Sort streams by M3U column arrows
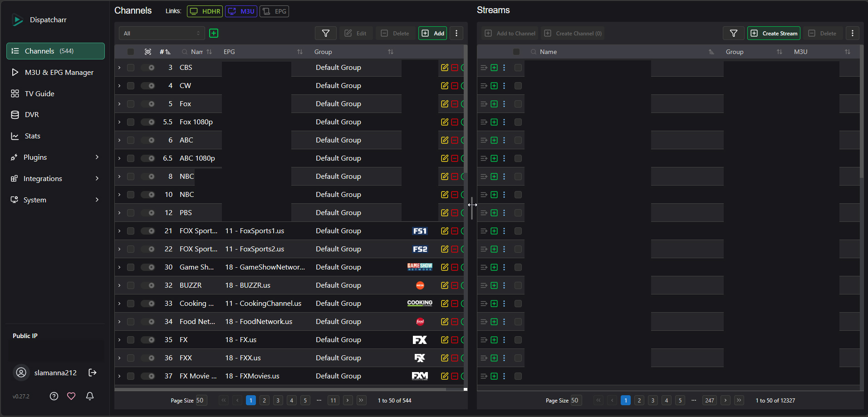868x417 pixels. [x=848, y=52]
